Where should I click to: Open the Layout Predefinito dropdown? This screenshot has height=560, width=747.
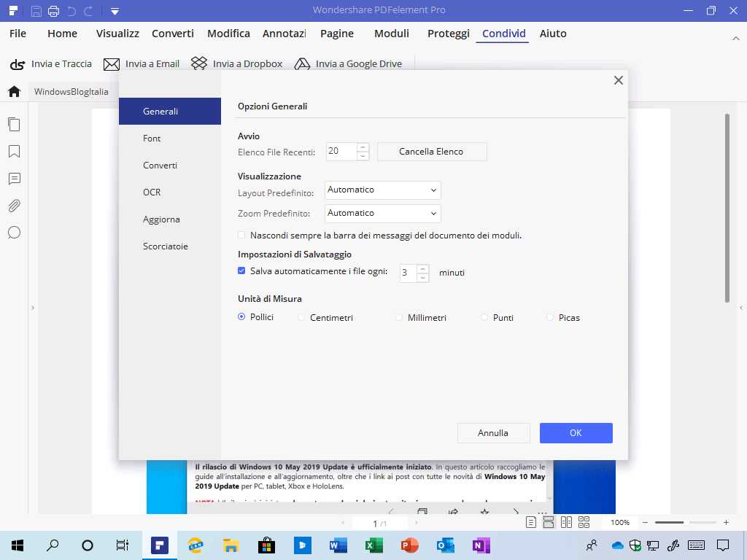pos(382,190)
